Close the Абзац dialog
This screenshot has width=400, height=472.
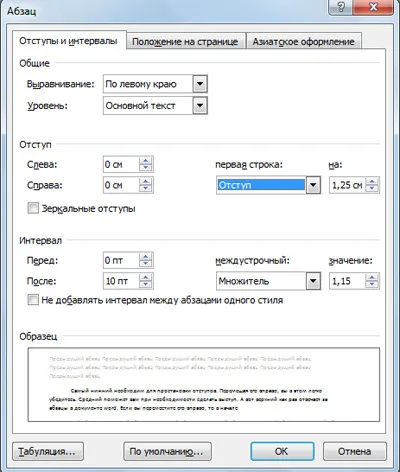point(373,7)
